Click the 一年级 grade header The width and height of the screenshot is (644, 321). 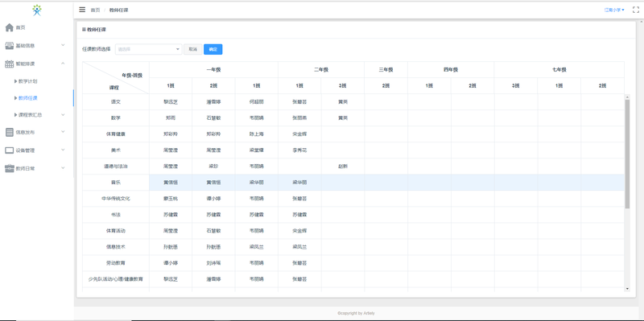[213, 70]
